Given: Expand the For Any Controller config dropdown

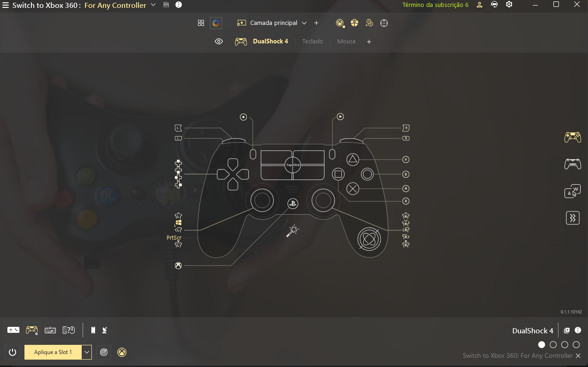Looking at the screenshot, I should pyautogui.click(x=153, y=5).
